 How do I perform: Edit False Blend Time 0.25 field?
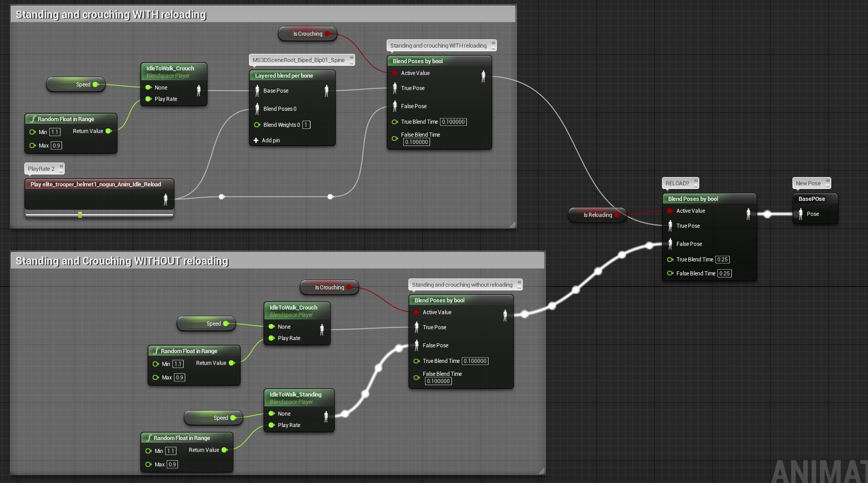(x=725, y=273)
